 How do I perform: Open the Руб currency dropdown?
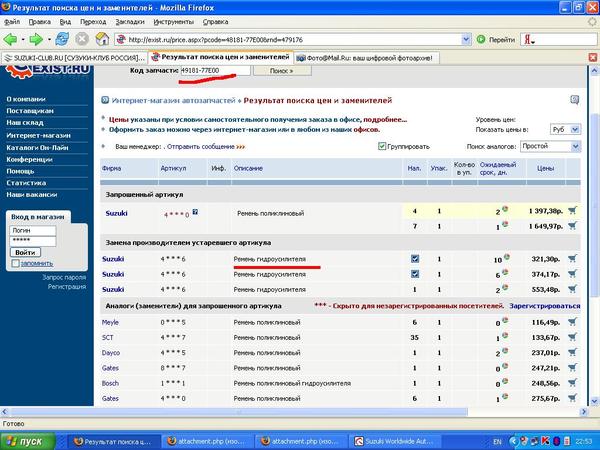click(x=565, y=129)
